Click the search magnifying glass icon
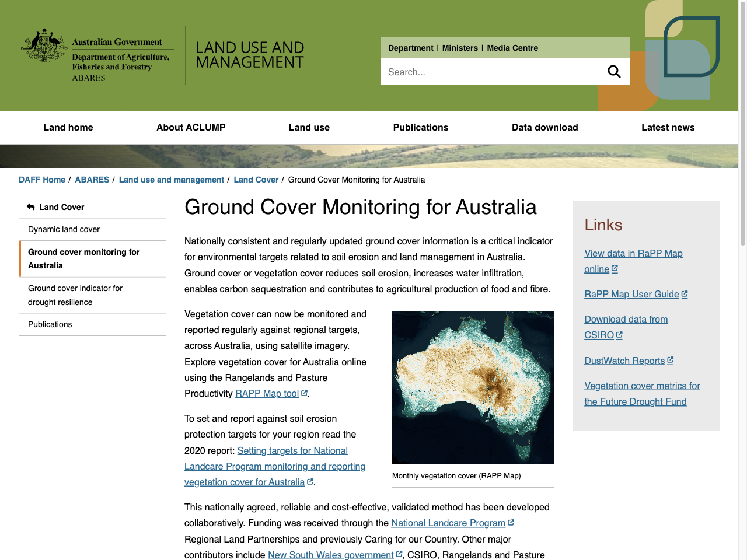The height and width of the screenshot is (560, 747). [614, 71]
